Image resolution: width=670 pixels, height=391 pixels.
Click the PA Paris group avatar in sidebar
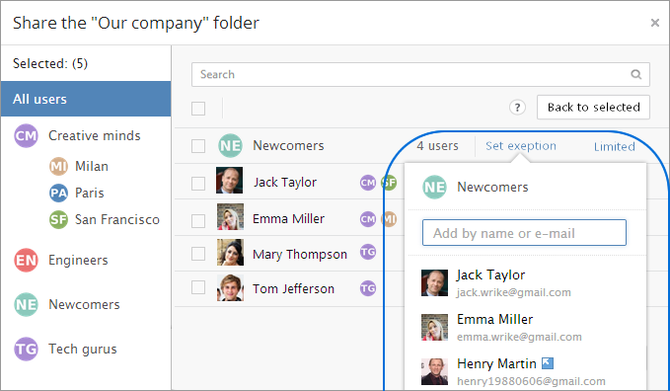pyautogui.click(x=59, y=193)
